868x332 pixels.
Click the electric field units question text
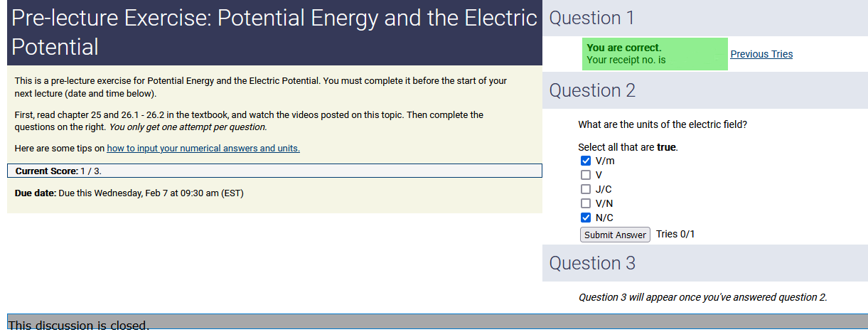click(663, 124)
